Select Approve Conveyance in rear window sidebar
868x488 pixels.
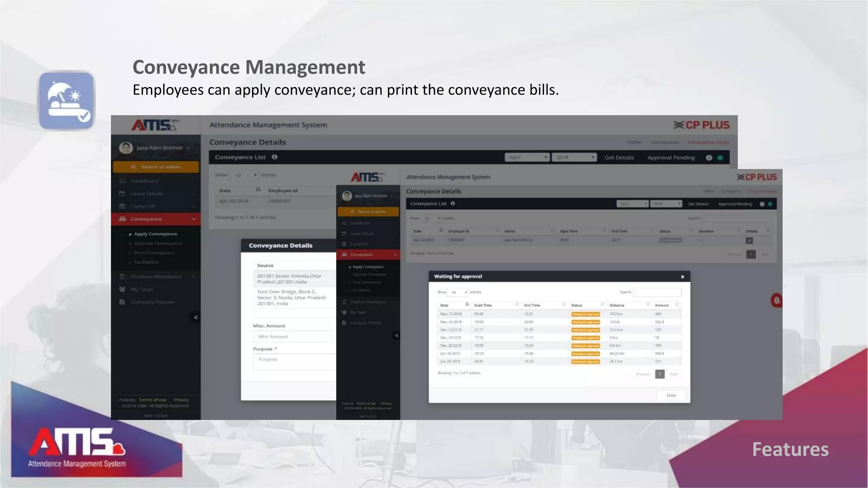pos(158,243)
